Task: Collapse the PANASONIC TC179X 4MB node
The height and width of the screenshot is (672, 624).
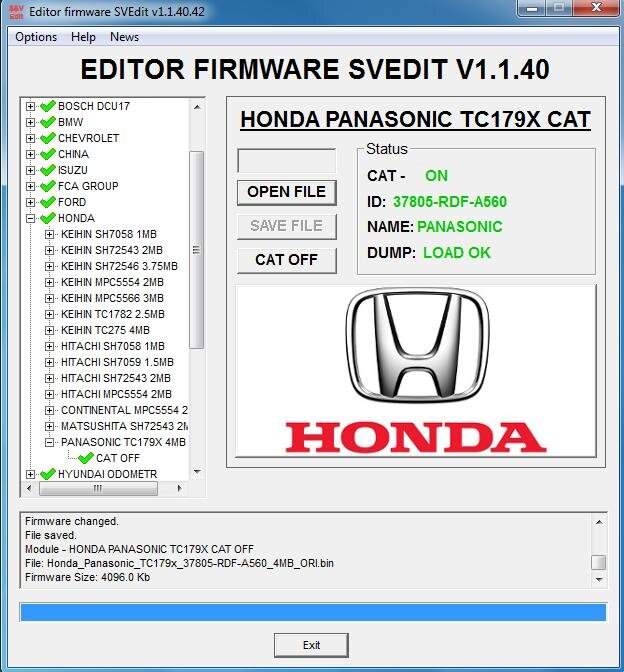Action: coord(49,442)
